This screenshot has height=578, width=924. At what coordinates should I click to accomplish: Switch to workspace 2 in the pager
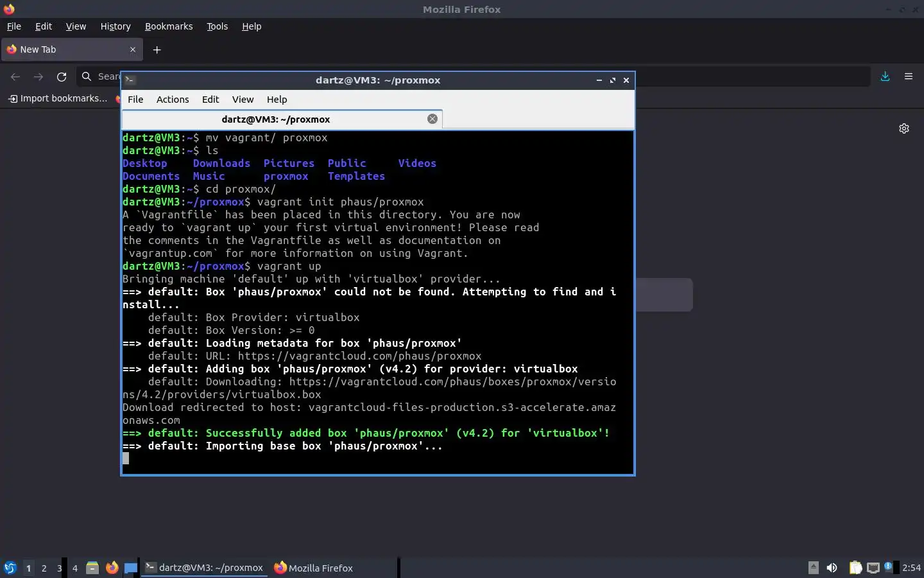click(44, 568)
